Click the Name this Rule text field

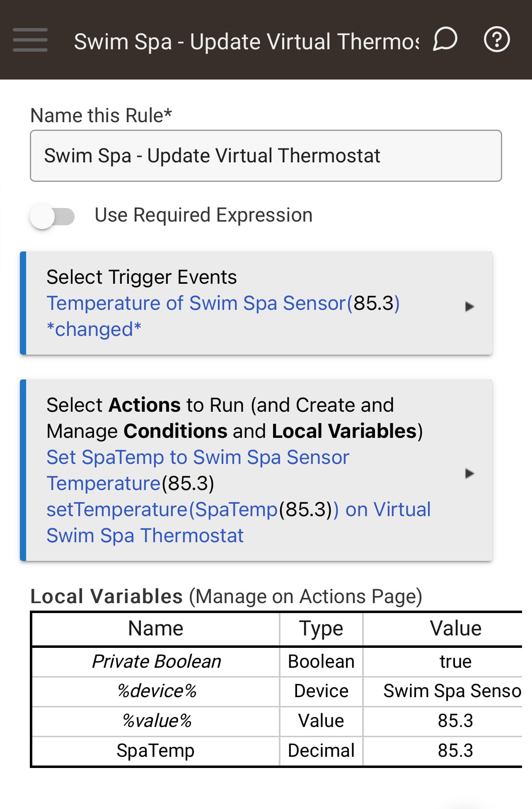tap(266, 156)
